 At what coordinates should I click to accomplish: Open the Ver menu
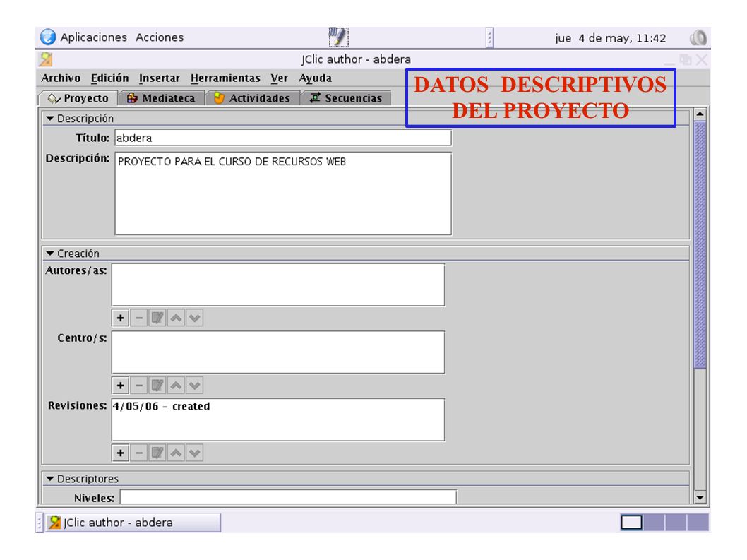coord(279,78)
